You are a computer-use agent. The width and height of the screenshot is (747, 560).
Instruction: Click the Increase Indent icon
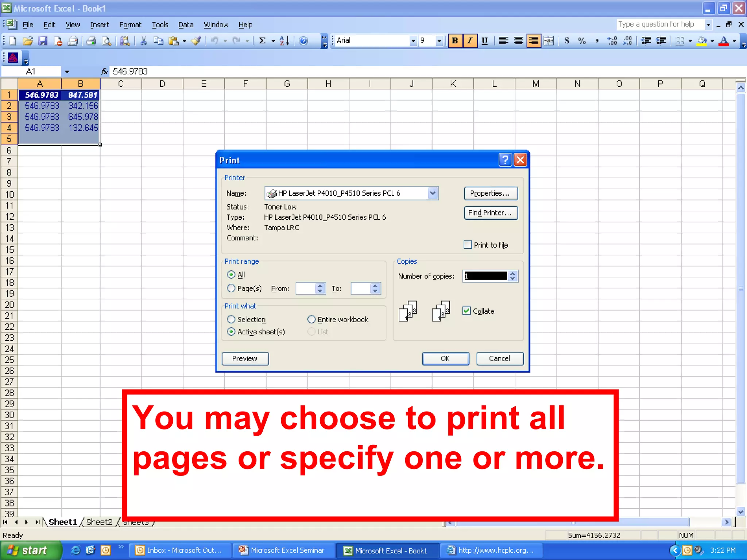point(661,41)
